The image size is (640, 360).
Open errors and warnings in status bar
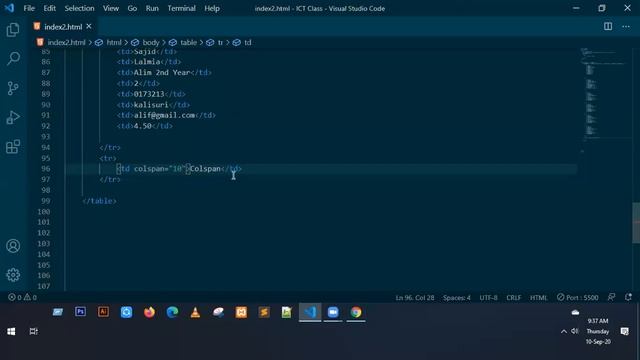pyautogui.click(x=22, y=297)
